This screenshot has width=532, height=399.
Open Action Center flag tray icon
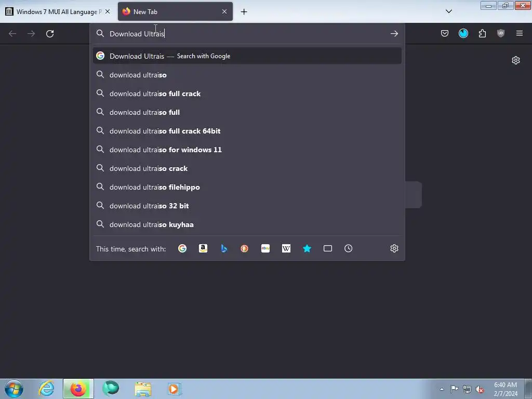[454, 389]
